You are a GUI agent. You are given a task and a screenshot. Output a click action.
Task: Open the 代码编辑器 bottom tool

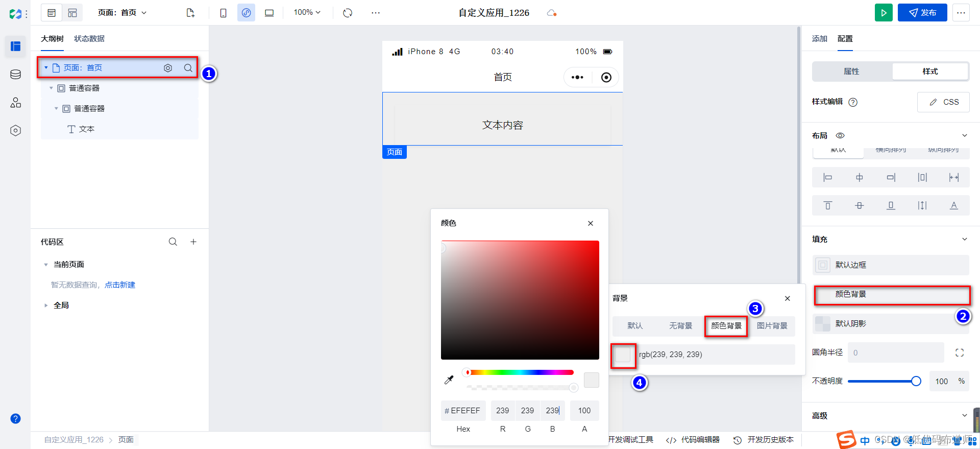pos(693,440)
